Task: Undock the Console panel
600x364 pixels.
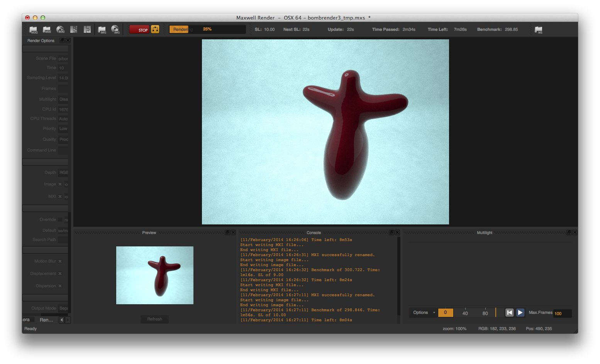Action: 392,233
